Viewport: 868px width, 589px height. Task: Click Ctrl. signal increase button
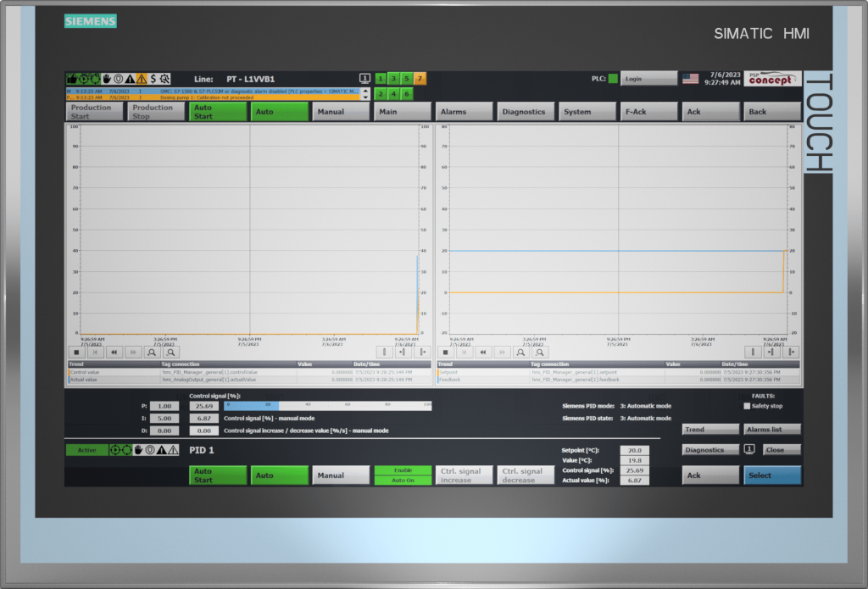point(464,475)
